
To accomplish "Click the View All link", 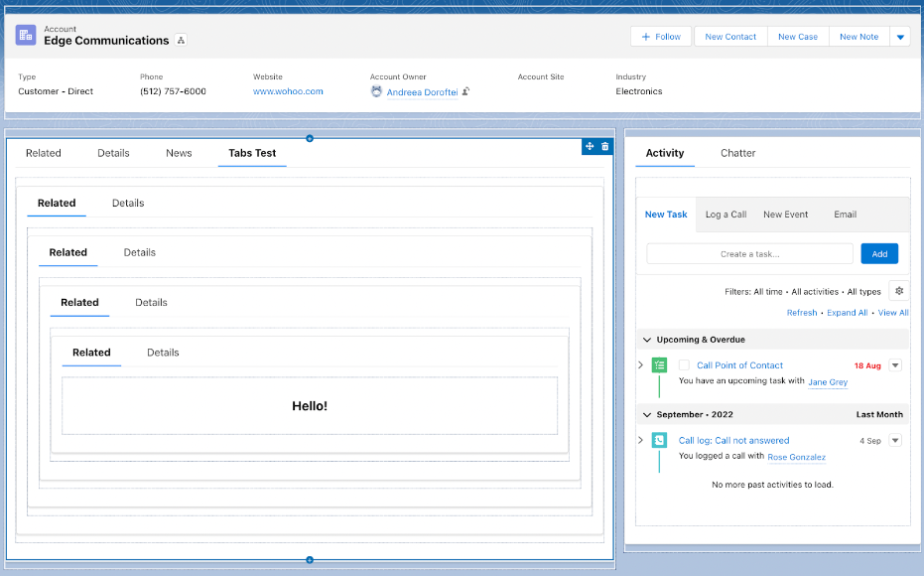I will click(x=893, y=313).
